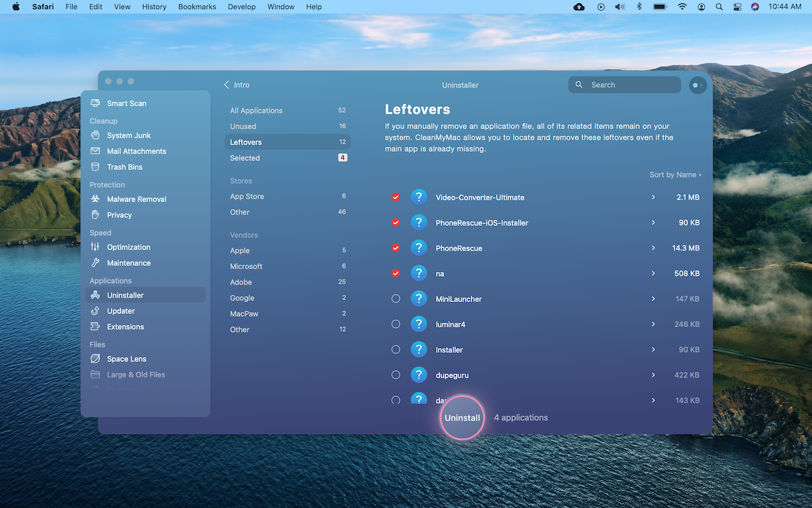Expand Video-Converter-Ultimate details chevron
Image resolution: width=812 pixels, height=508 pixels.
[x=653, y=197]
